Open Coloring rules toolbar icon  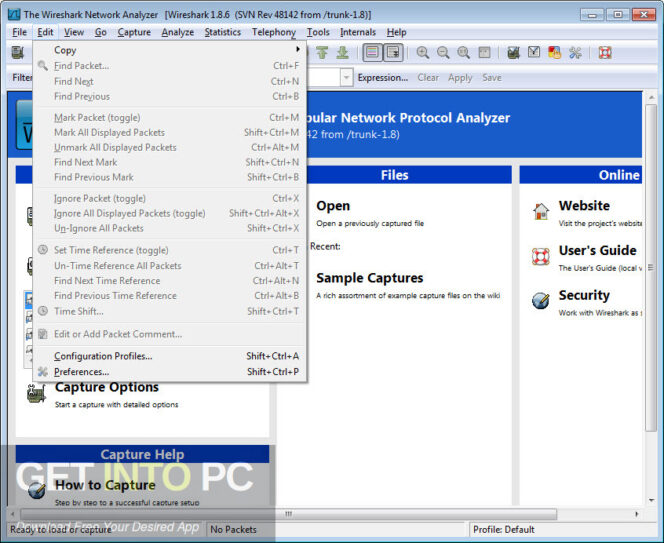click(x=554, y=53)
